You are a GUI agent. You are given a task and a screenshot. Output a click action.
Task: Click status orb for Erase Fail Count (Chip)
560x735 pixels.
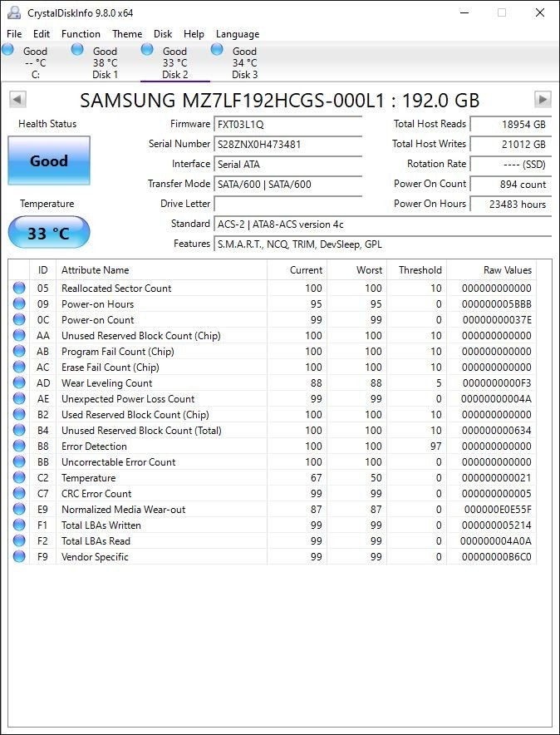click(x=19, y=367)
